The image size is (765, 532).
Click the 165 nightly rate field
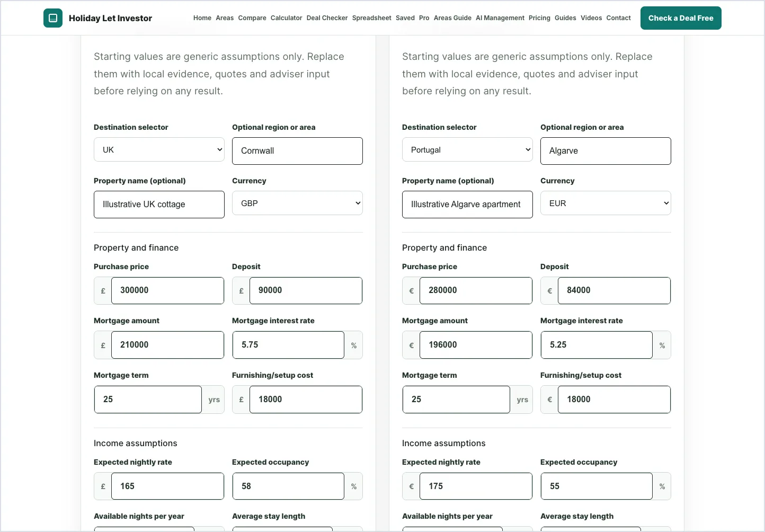[x=167, y=486]
